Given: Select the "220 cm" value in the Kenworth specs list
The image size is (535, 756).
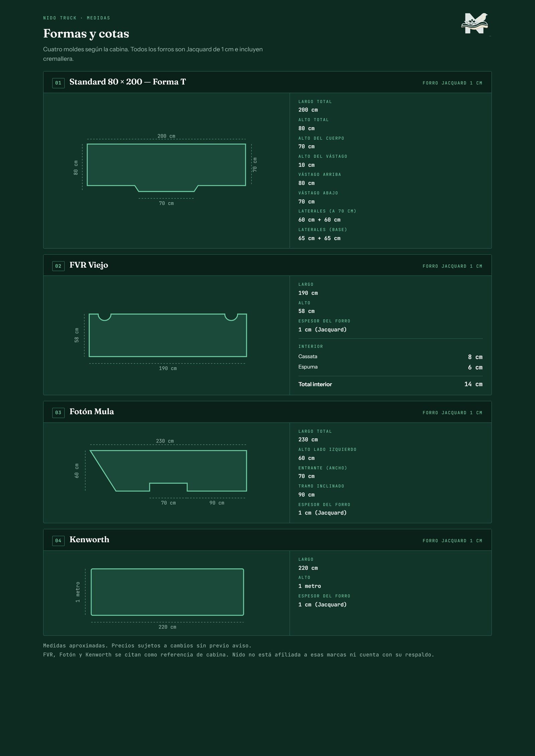Looking at the screenshot, I should 308,568.
